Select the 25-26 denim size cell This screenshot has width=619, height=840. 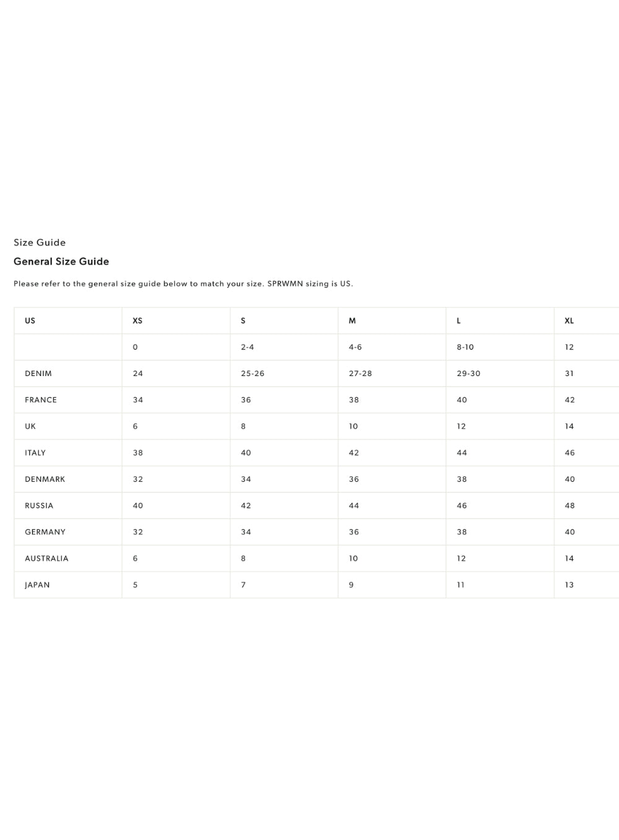coord(253,374)
